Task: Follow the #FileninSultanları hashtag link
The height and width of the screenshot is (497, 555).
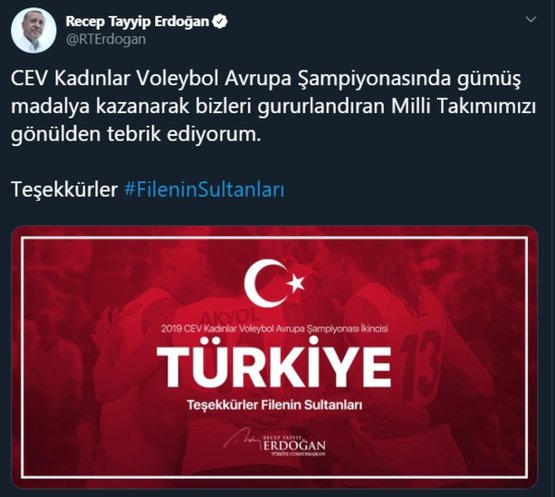Action: [x=204, y=190]
